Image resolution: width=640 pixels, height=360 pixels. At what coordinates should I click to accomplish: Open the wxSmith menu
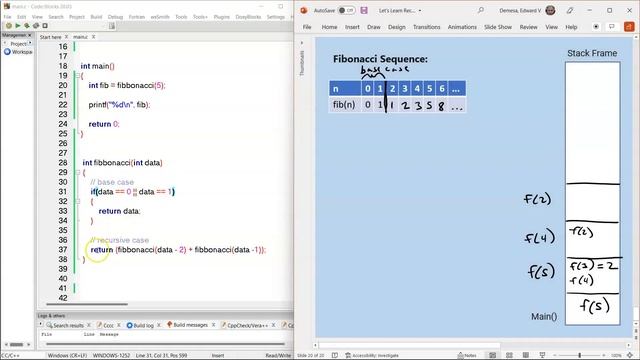pos(160,17)
